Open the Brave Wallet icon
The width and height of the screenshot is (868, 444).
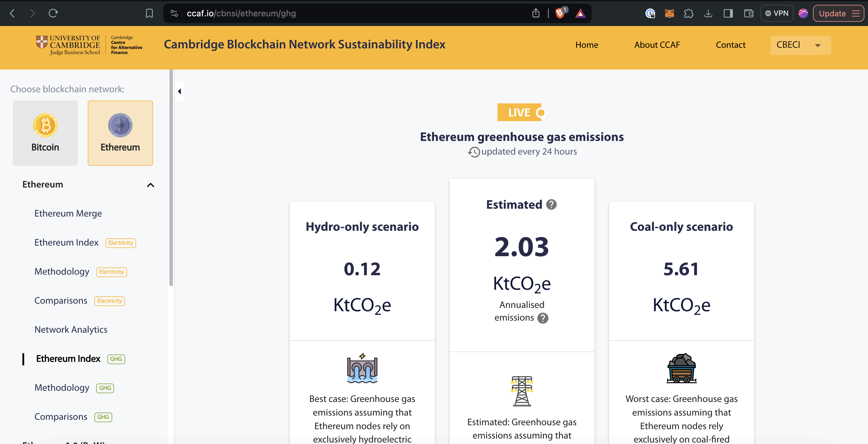748,14
